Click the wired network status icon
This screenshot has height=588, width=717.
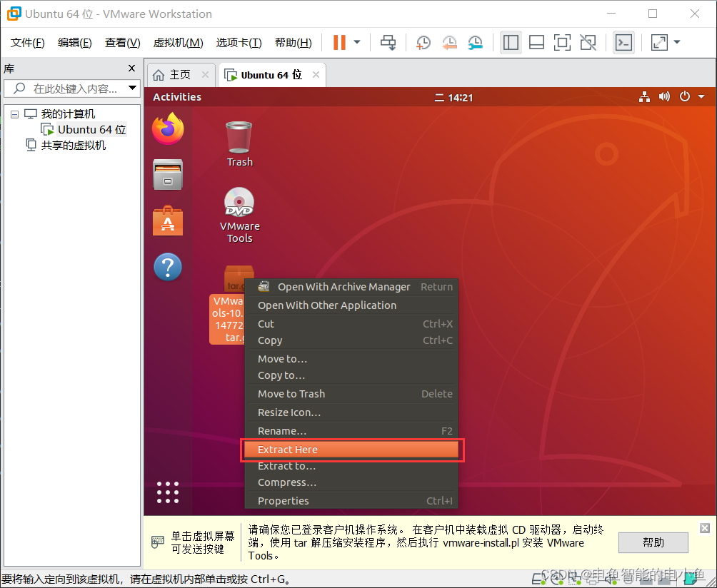click(644, 97)
